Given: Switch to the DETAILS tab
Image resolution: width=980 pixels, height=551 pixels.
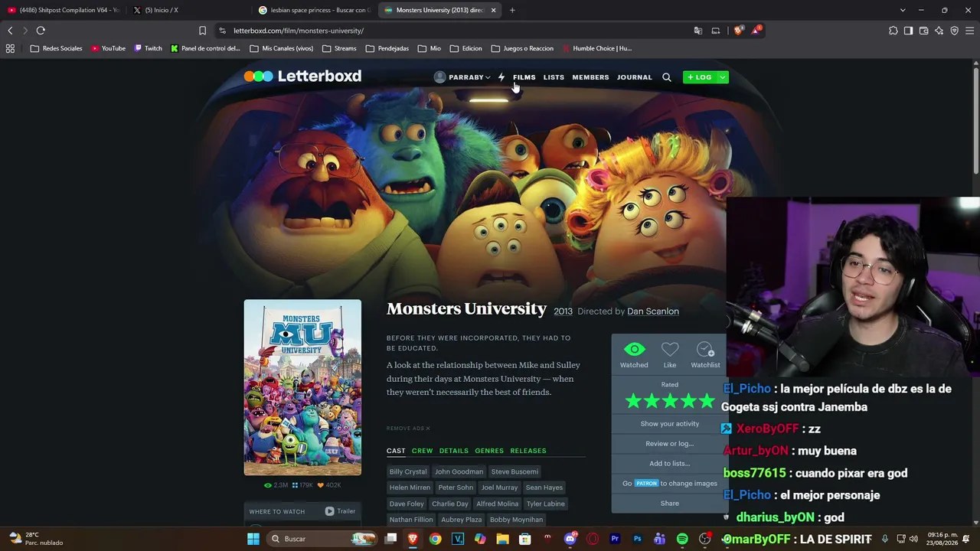Looking at the screenshot, I should pos(454,451).
